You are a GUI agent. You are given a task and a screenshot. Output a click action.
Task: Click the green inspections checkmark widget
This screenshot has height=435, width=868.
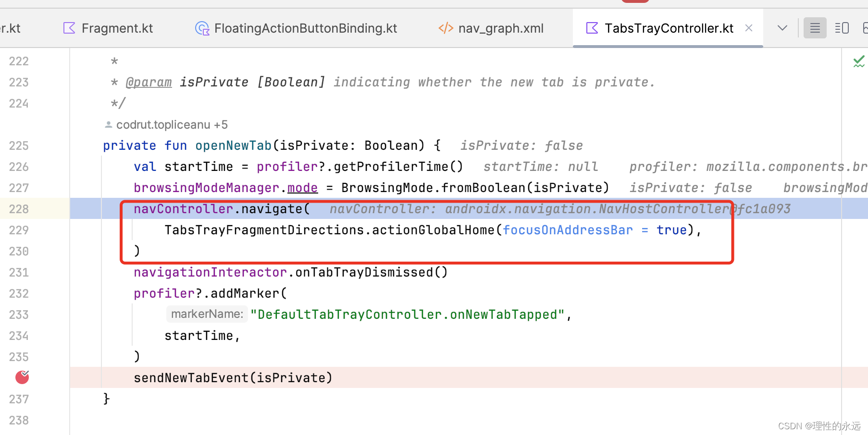(859, 61)
